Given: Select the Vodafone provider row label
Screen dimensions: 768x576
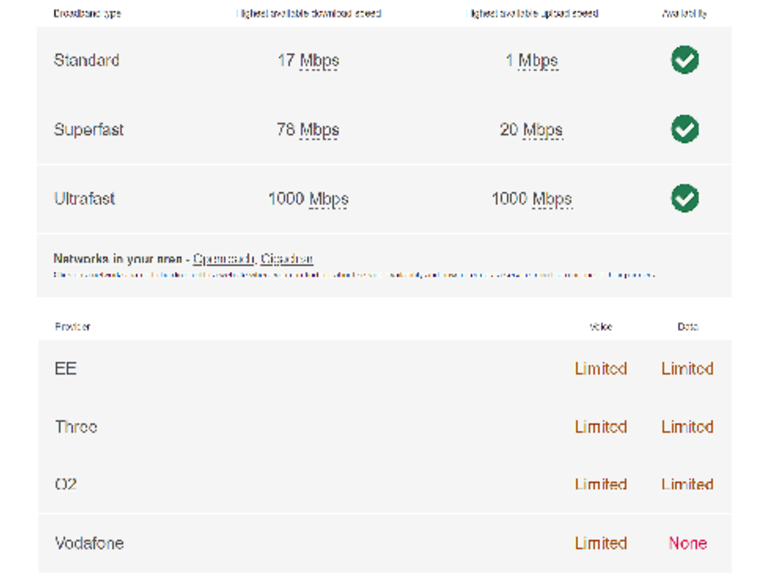Looking at the screenshot, I should click(89, 543).
